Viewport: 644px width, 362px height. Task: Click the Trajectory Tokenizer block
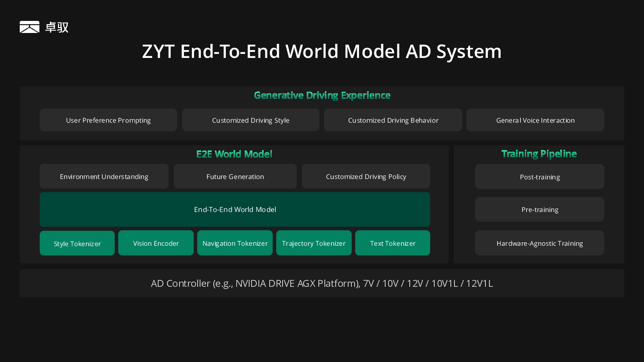coord(314,243)
